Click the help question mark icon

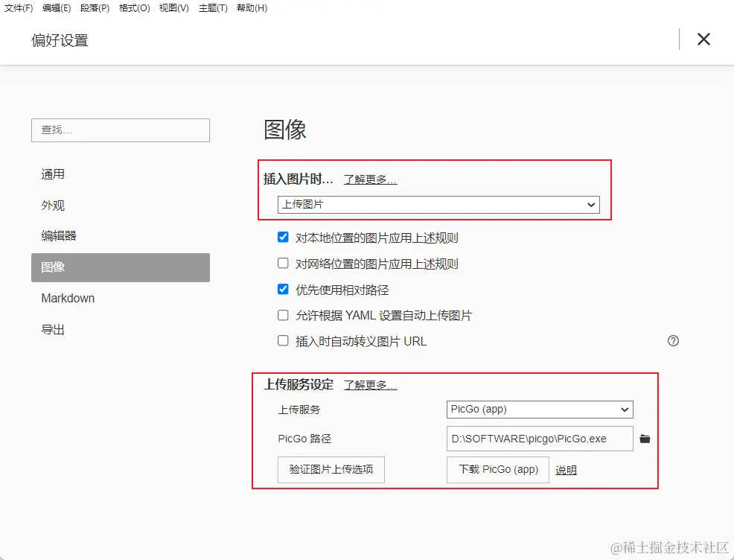673,341
